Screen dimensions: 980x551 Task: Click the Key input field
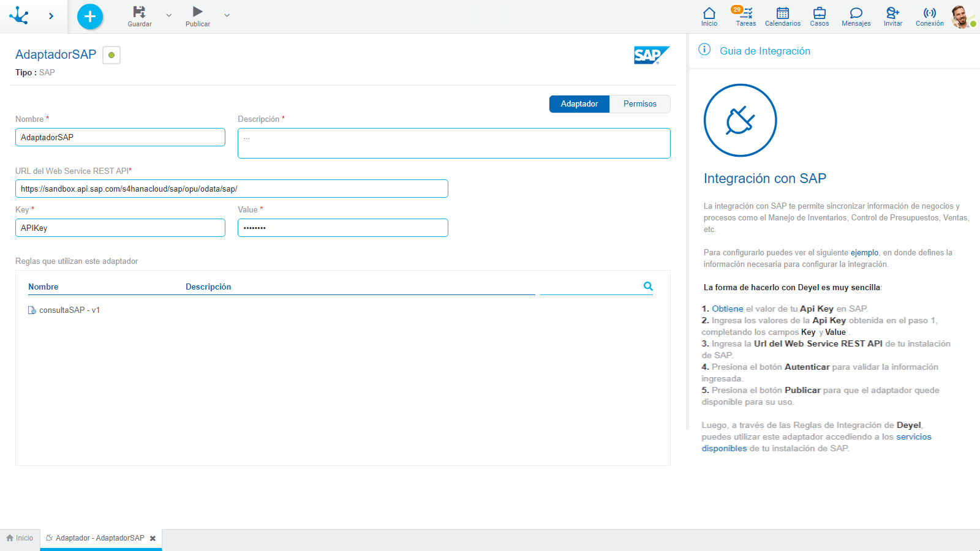coord(120,228)
